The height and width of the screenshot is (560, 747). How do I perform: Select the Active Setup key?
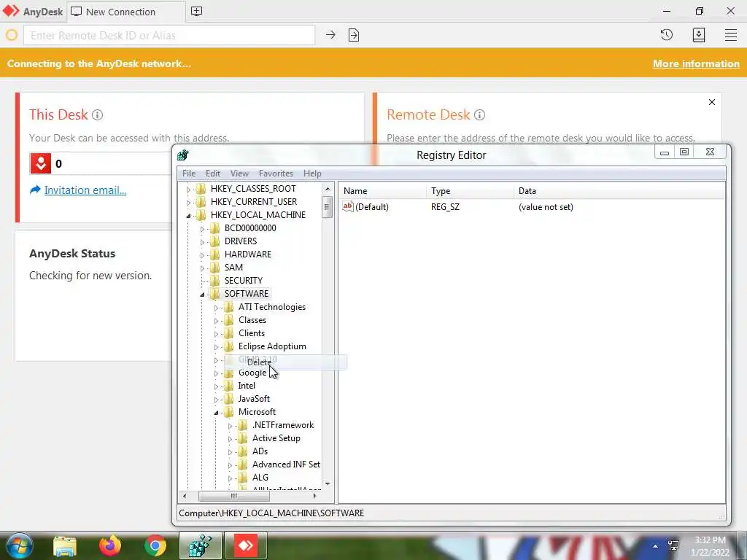click(276, 438)
